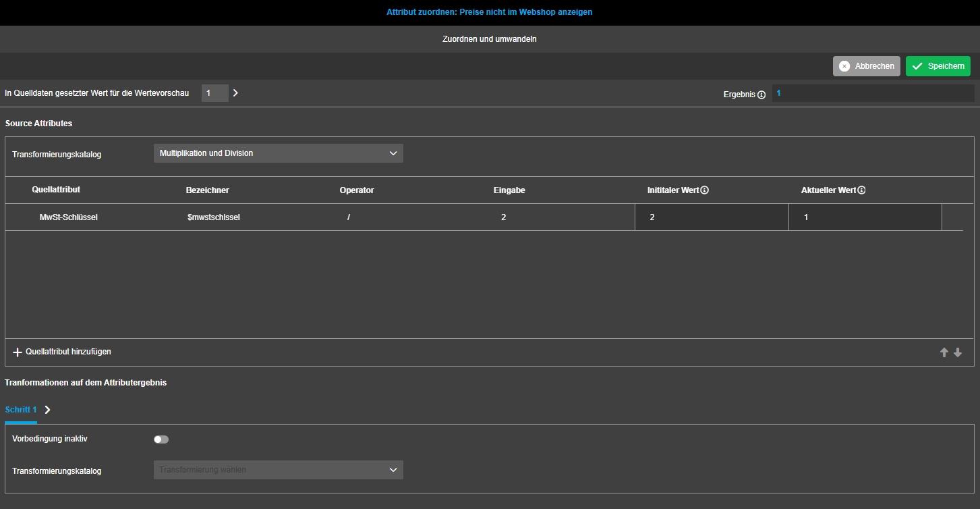Screen dimensions: 980x509
Task: Click Quellattribut hinzufügen link
Action: click(x=68, y=352)
